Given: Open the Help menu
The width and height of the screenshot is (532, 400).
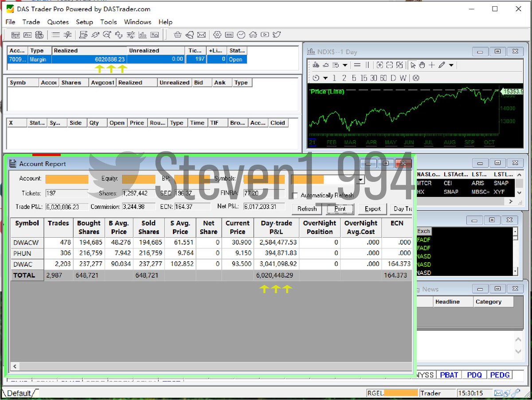Looking at the screenshot, I should [x=165, y=22].
